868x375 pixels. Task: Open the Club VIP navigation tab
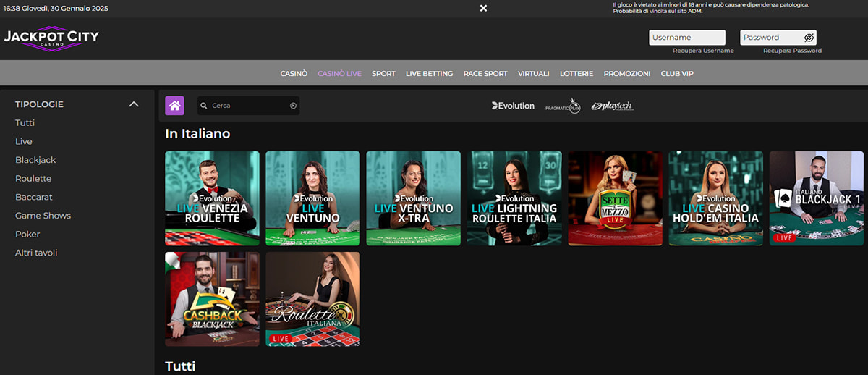pyautogui.click(x=677, y=73)
